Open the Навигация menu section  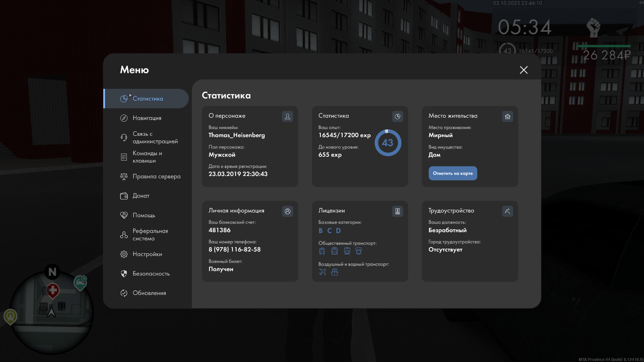tap(147, 118)
